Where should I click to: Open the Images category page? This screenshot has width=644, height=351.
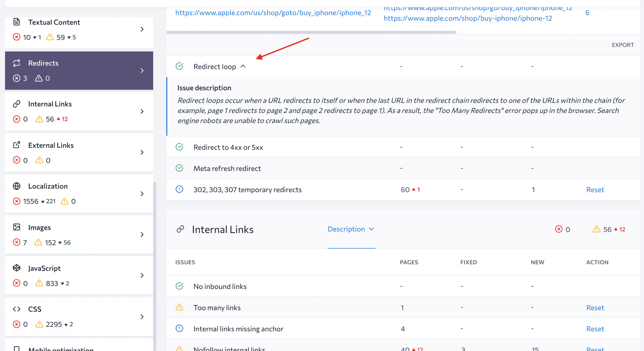point(142,235)
